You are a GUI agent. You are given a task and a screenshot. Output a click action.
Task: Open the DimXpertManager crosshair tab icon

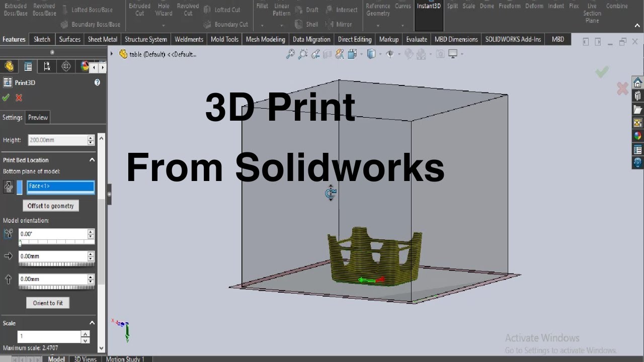(66, 66)
